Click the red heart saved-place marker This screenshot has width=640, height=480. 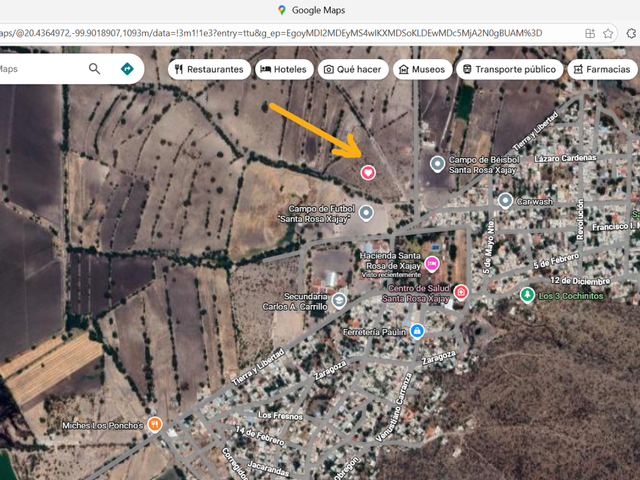coord(368,172)
